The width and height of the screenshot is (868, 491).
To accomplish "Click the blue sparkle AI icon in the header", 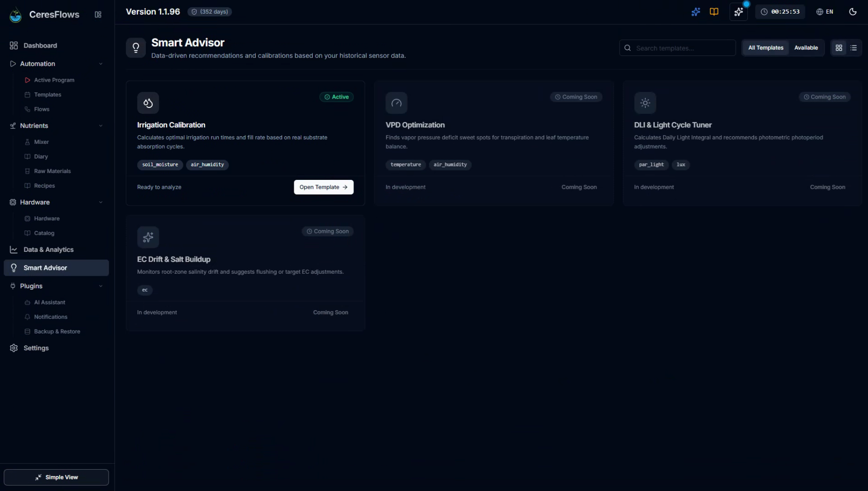I will pos(695,12).
